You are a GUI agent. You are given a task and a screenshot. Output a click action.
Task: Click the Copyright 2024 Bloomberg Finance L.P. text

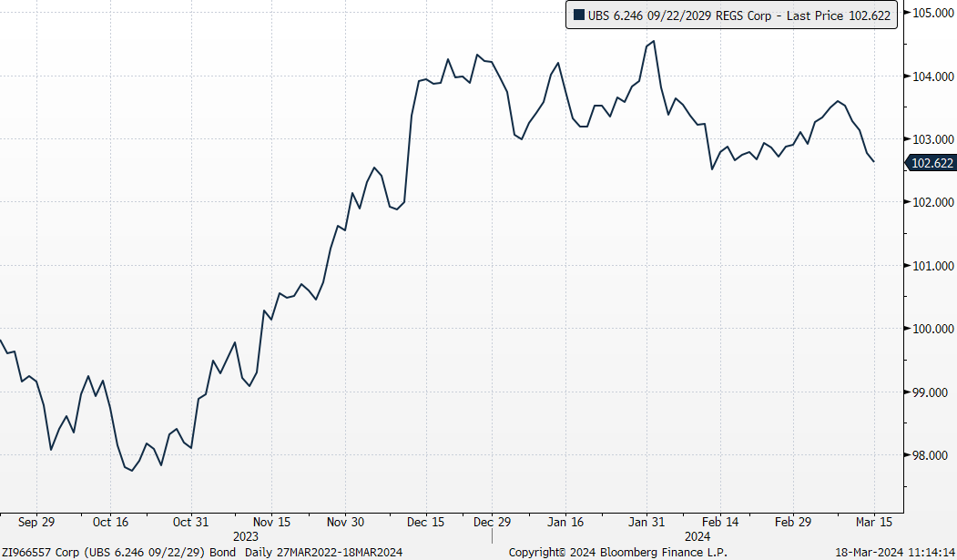point(617,553)
